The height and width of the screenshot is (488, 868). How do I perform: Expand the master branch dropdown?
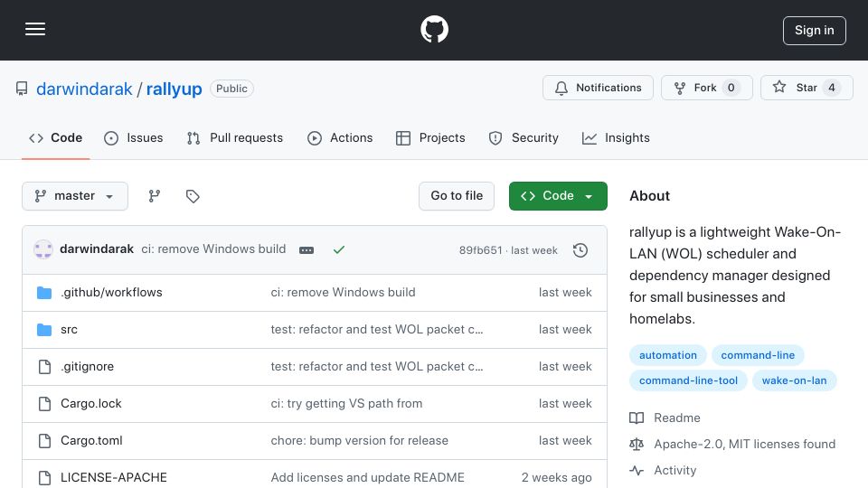[75, 196]
